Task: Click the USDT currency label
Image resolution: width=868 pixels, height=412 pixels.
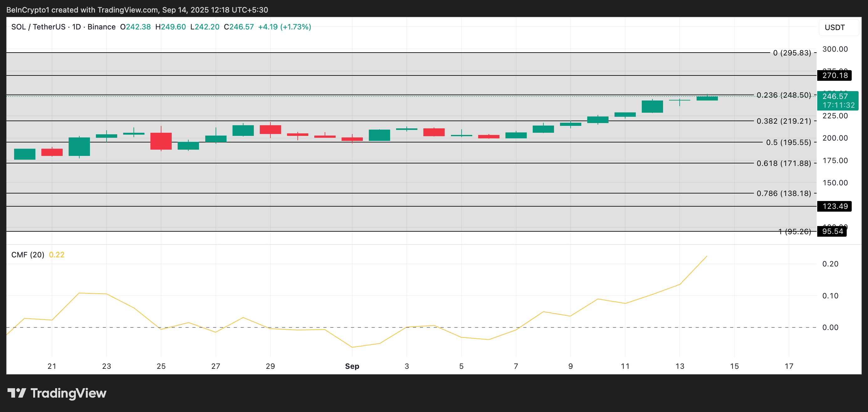Action: click(x=835, y=27)
